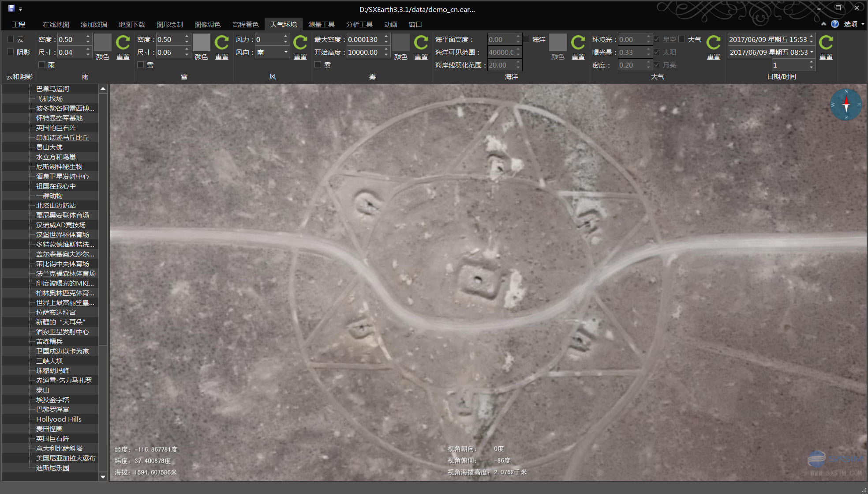The height and width of the screenshot is (494, 868).
Task: Open the 选项 options dropdown
Action: [x=854, y=24]
